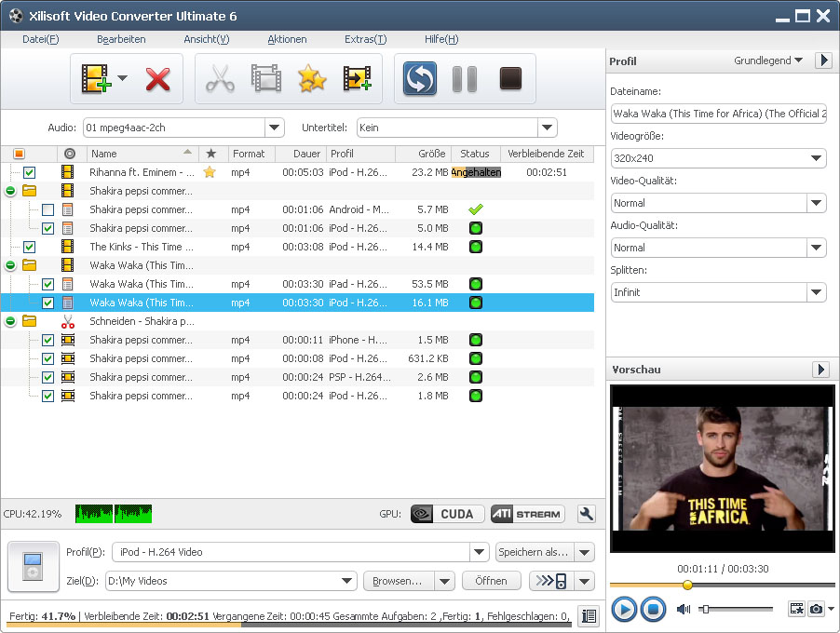Image resolution: width=840 pixels, height=633 pixels.
Task: Sort the list by Name column
Action: 142,154
